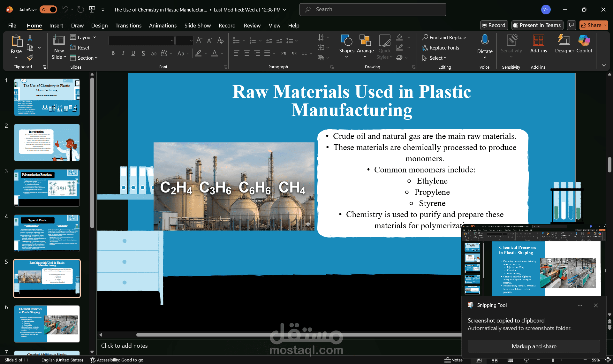The height and width of the screenshot is (364, 613).
Task: Click Present in Teams button
Action: coord(537,25)
